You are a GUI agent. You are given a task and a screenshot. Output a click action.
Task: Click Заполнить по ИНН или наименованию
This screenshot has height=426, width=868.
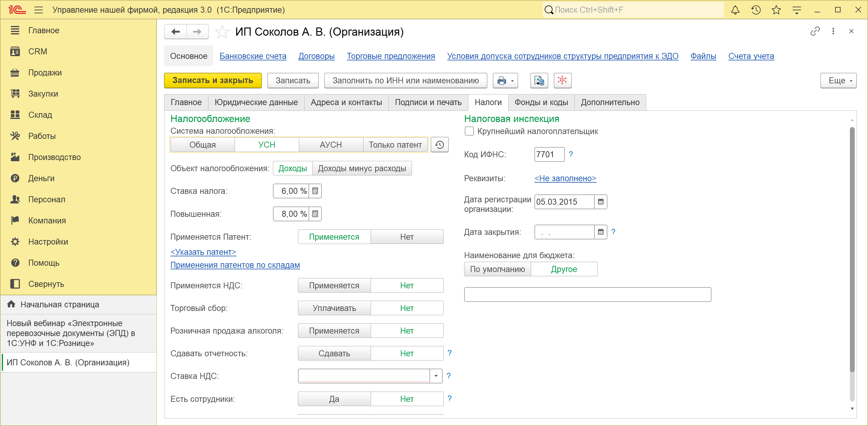tap(406, 81)
